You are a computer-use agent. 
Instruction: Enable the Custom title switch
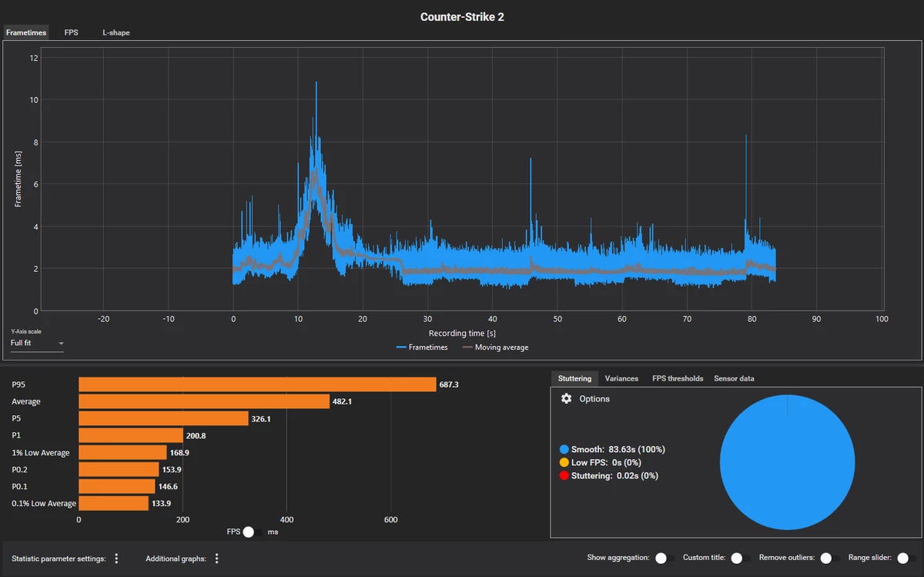(x=741, y=558)
